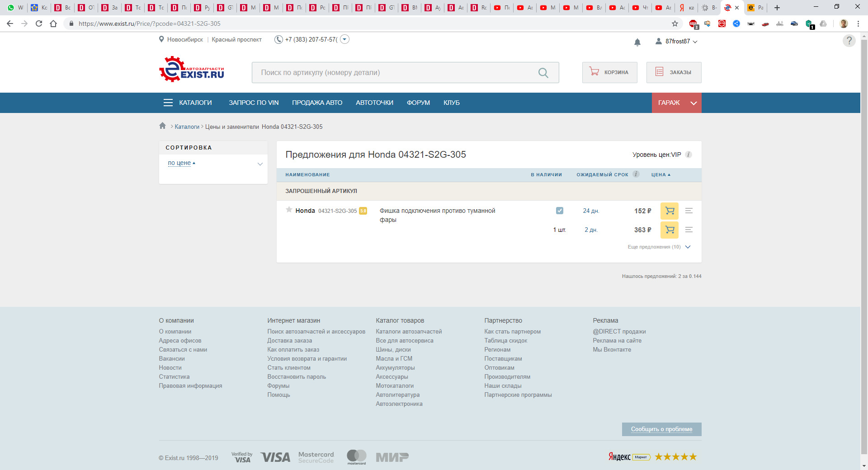Bookmark this page with star icon
The image size is (868, 470).
675,23
